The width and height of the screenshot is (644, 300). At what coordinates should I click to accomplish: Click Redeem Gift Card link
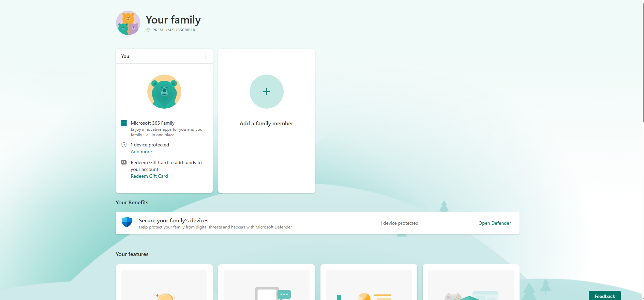(149, 176)
